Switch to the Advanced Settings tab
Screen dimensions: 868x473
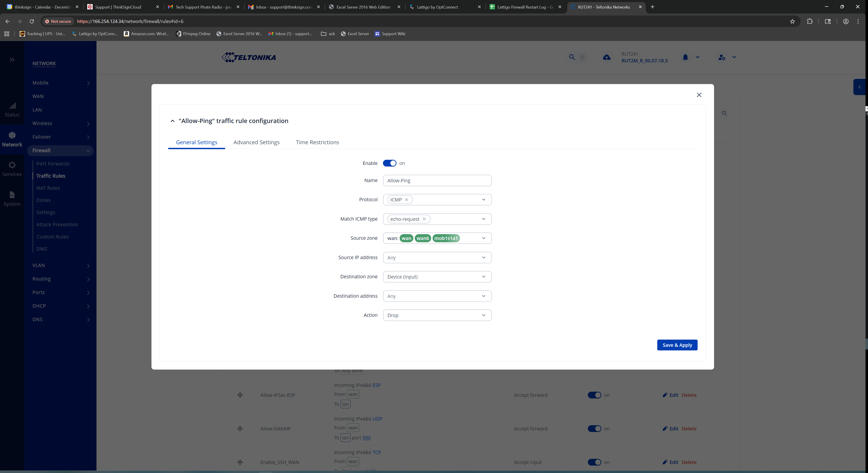256,142
